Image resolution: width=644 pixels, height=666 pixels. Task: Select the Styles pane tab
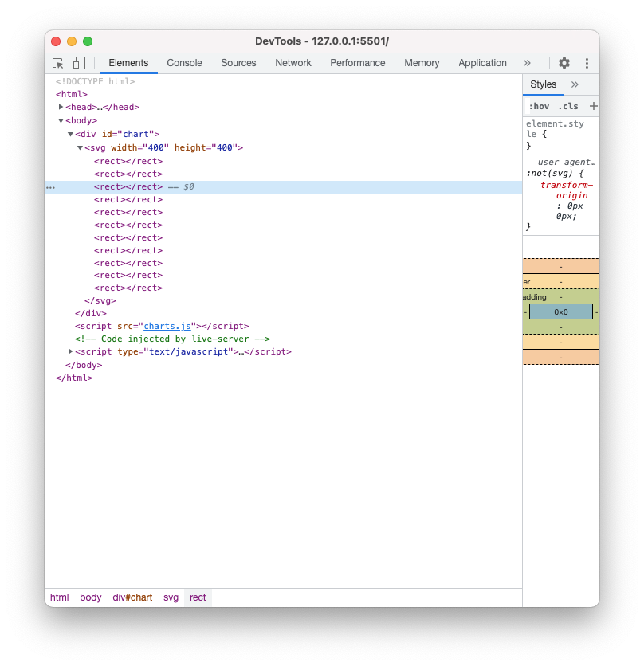[544, 84]
